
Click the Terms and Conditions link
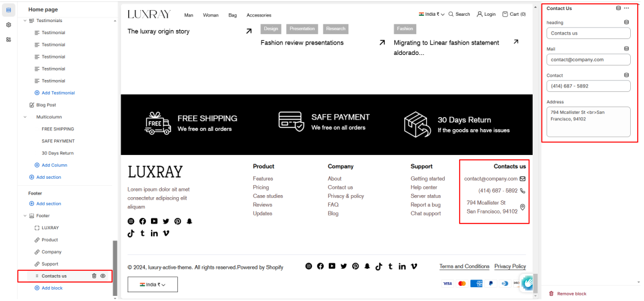464,266
